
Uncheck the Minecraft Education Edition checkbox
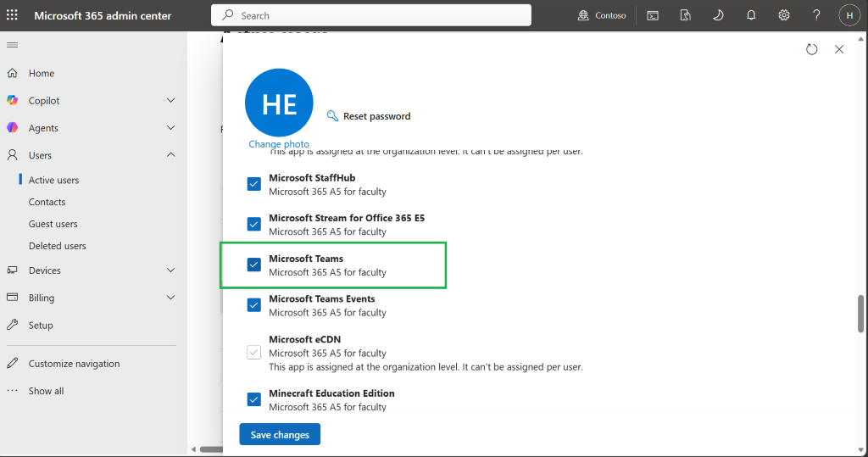tap(253, 398)
